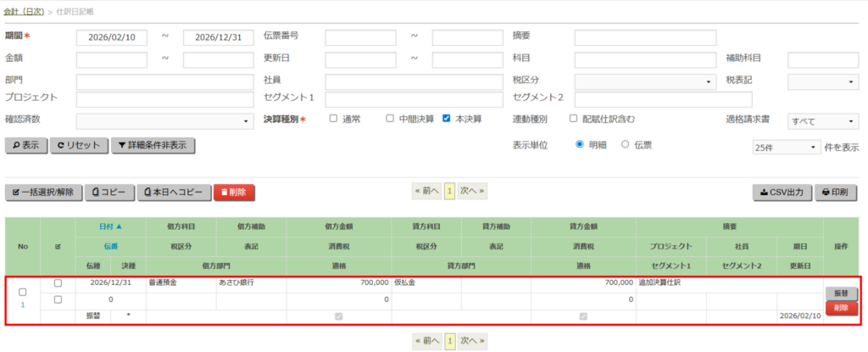
Task: Enable the 通常 settlement type checkbox
Action: [x=333, y=119]
